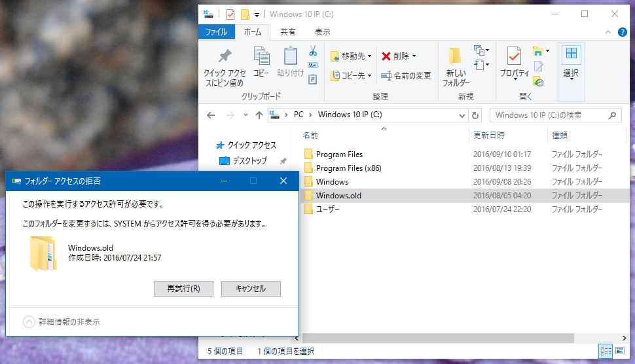Click the Copy path icon
Viewport: 635px width, 364px height.
point(313,65)
